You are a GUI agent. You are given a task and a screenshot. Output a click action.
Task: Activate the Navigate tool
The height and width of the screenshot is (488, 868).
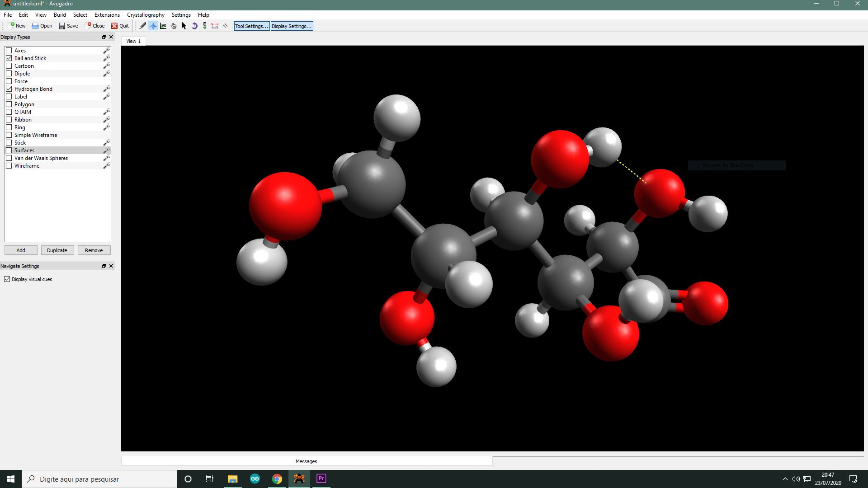(153, 26)
